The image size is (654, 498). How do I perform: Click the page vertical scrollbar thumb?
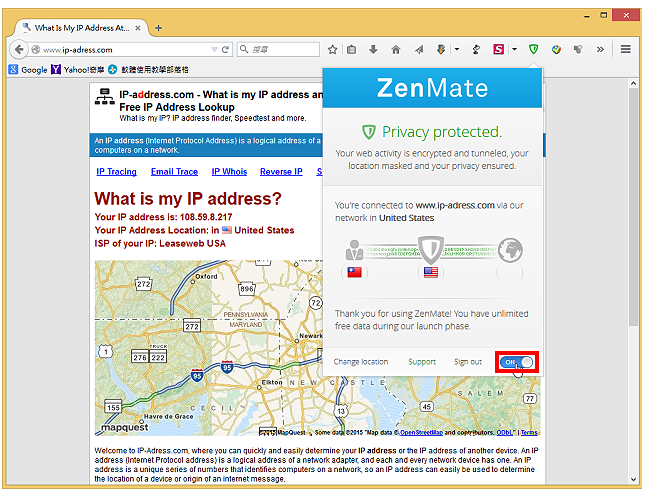point(633,206)
